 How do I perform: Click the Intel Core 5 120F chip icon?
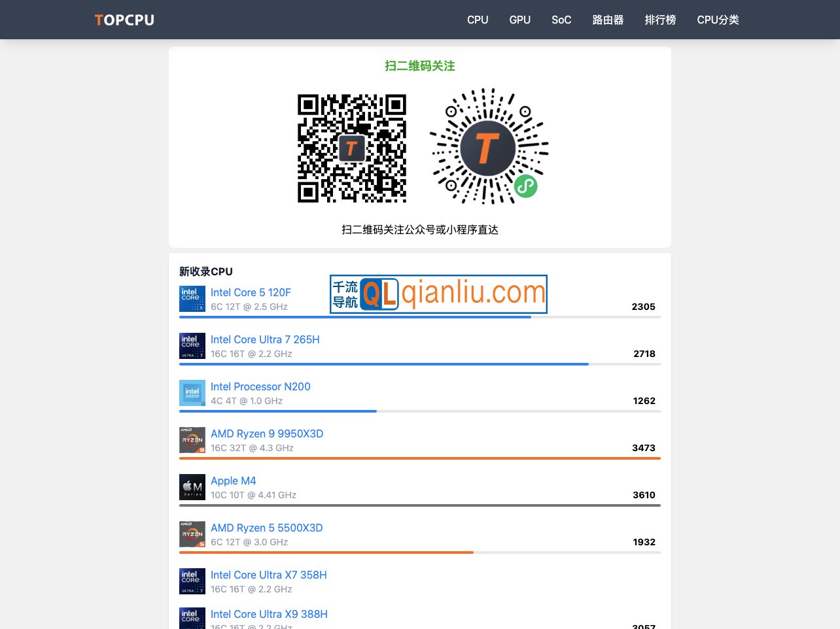click(192, 299)
